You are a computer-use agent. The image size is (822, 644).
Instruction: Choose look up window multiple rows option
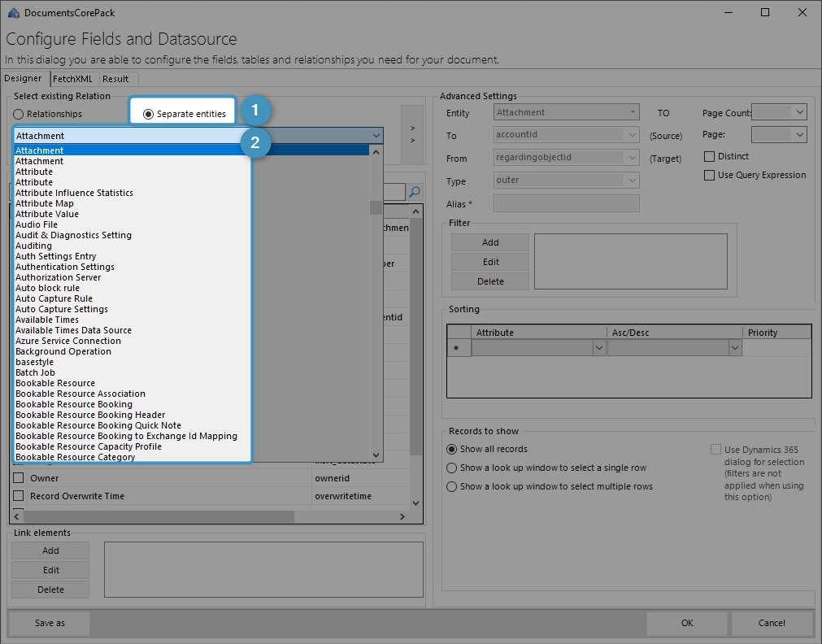(x=451, y=487)
